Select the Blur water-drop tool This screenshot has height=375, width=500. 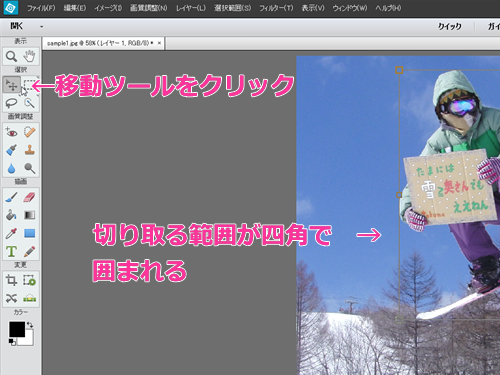pyautogui.click(x=11, y=168)
